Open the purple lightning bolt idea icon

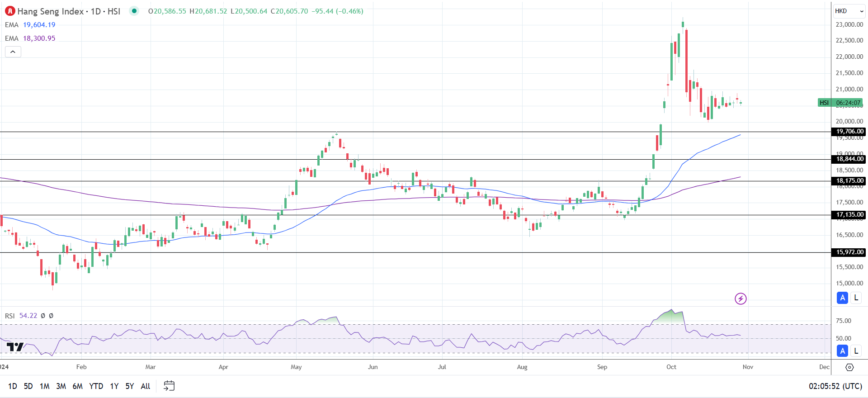coord(741,298)
